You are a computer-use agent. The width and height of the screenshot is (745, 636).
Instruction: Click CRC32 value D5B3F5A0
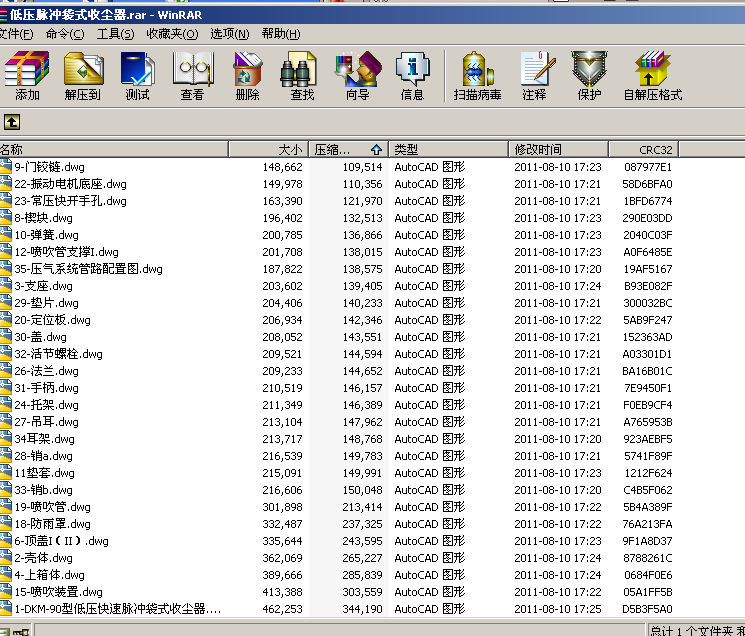click(647, 609)
